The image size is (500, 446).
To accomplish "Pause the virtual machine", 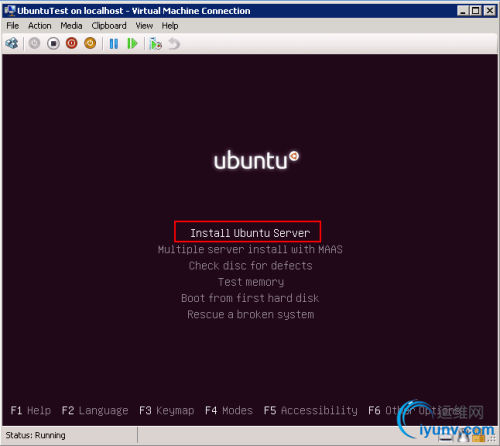I will point(114,44).
